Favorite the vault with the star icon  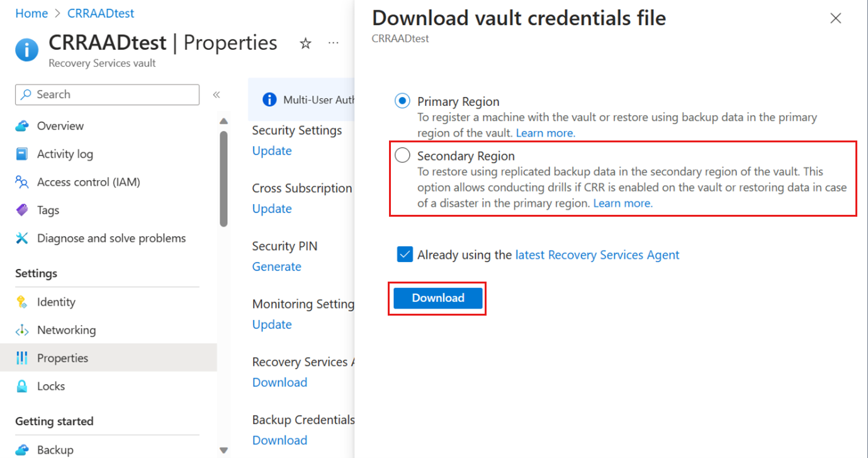tap(305, 43)
